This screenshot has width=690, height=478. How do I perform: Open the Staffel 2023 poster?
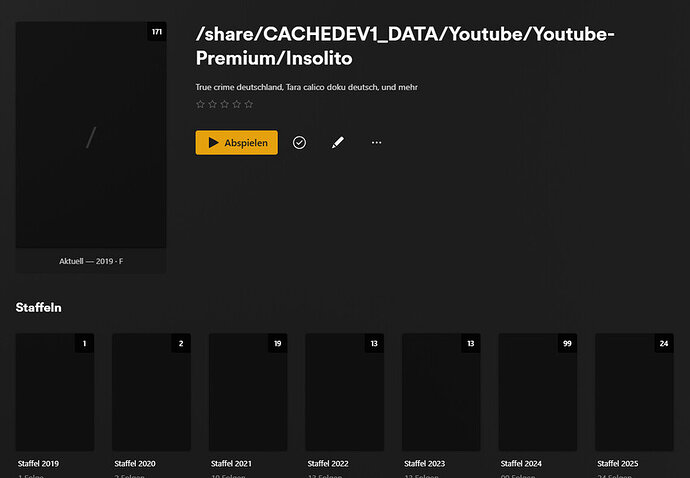[441, 392]
